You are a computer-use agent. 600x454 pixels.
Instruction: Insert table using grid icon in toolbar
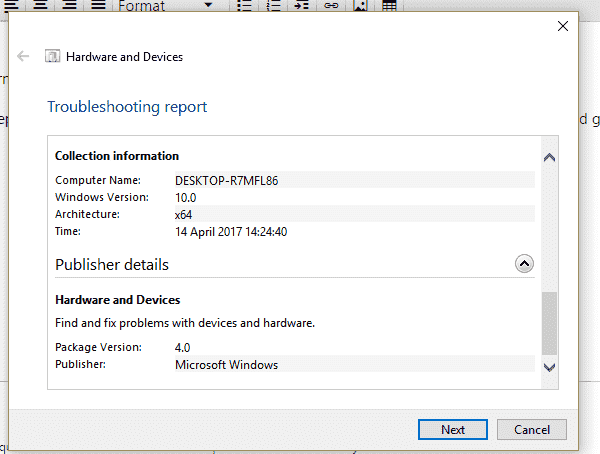[389, 5]
